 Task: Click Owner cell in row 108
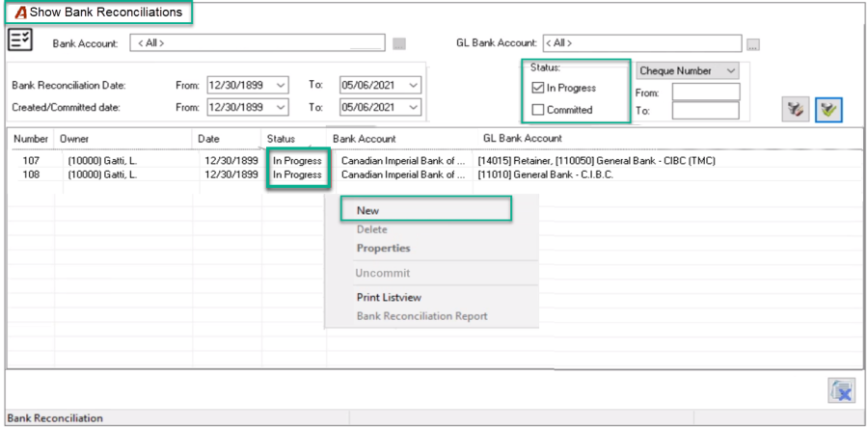[x=102, y=174]
